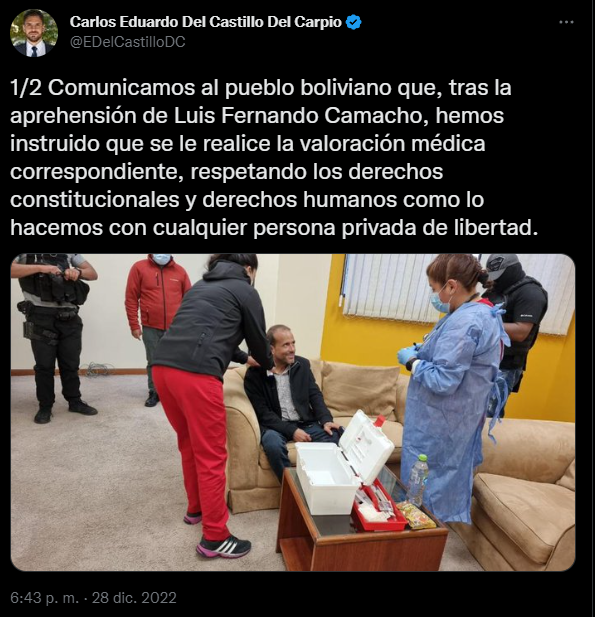
Task: Click the person wearing red pants
Action: point(209,403)
